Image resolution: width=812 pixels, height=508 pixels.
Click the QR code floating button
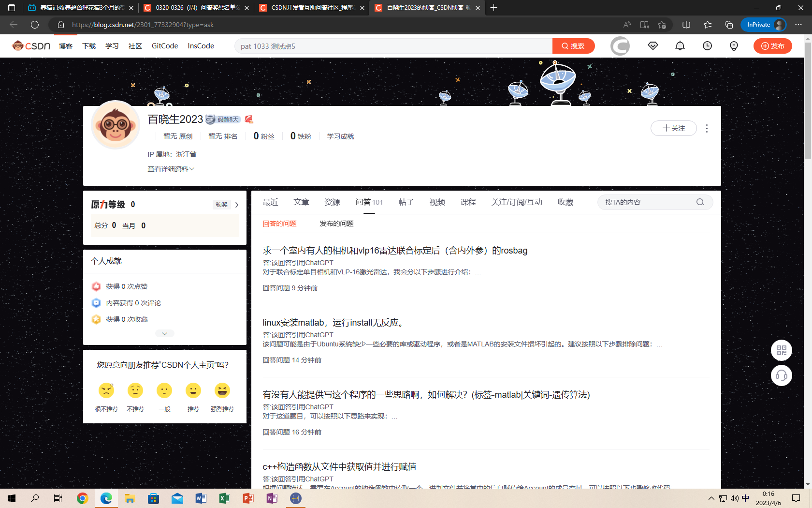point(781,350)
